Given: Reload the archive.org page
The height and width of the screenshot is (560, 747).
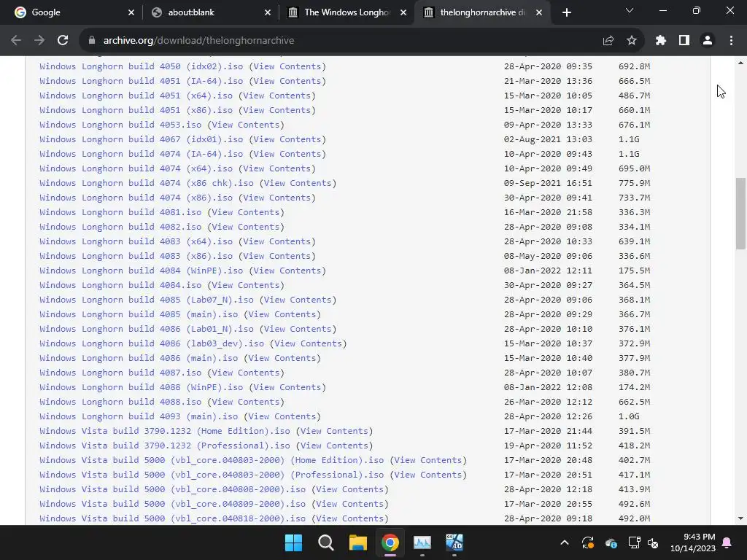Looking at the screenshot, I should pos(63,41).
